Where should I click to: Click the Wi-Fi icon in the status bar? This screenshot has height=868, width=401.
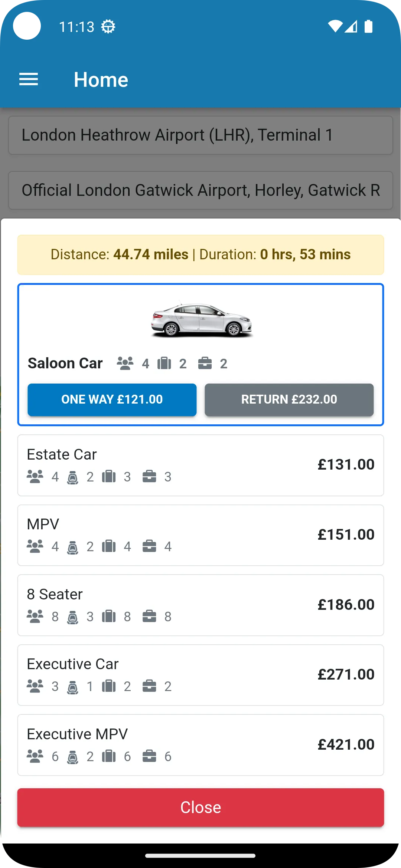[335, 26]
